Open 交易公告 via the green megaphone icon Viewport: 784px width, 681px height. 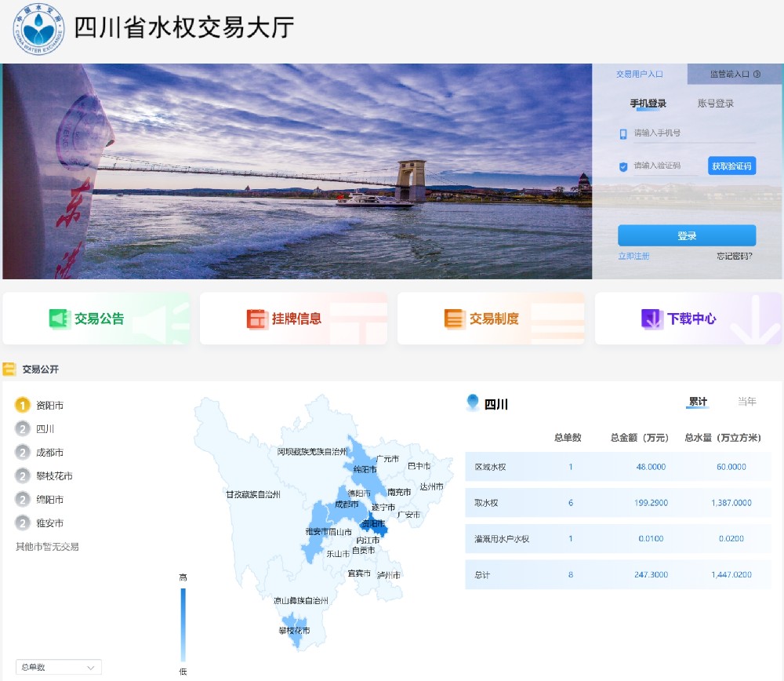(x=60, y=319)
